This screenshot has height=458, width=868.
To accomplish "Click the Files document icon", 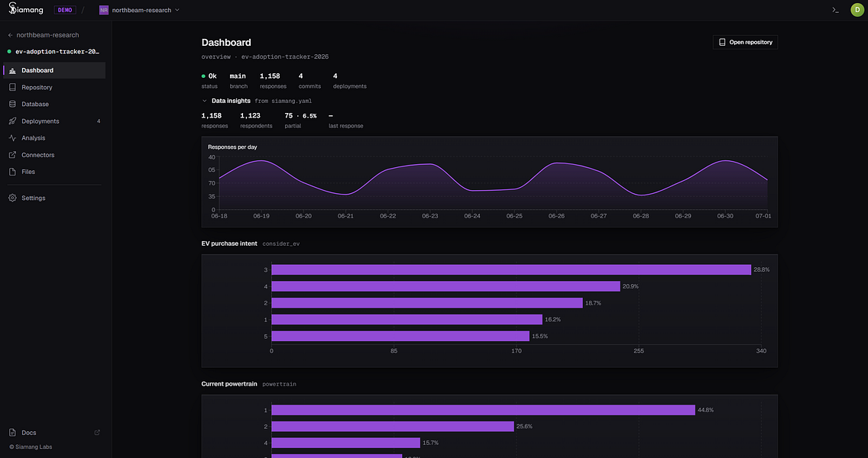I will click(x=12, y=172).
